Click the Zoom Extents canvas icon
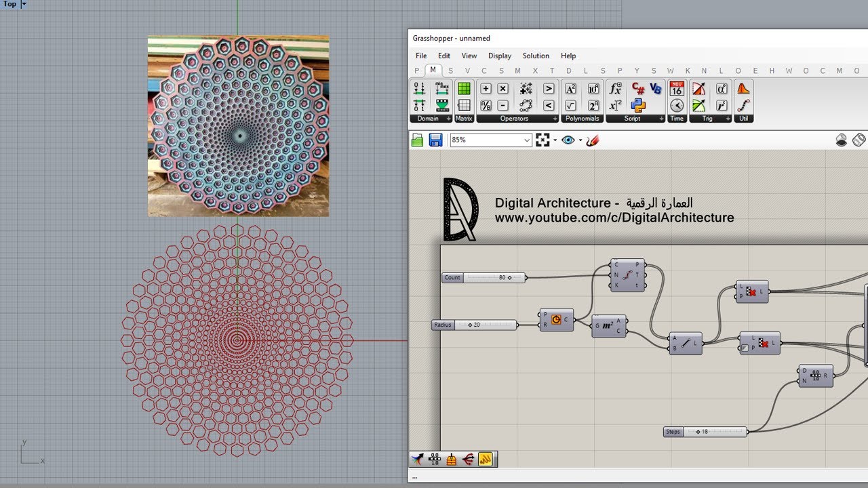Image resolution: width=868 pixels, height=488 pixels. click(x=542, y=140)
